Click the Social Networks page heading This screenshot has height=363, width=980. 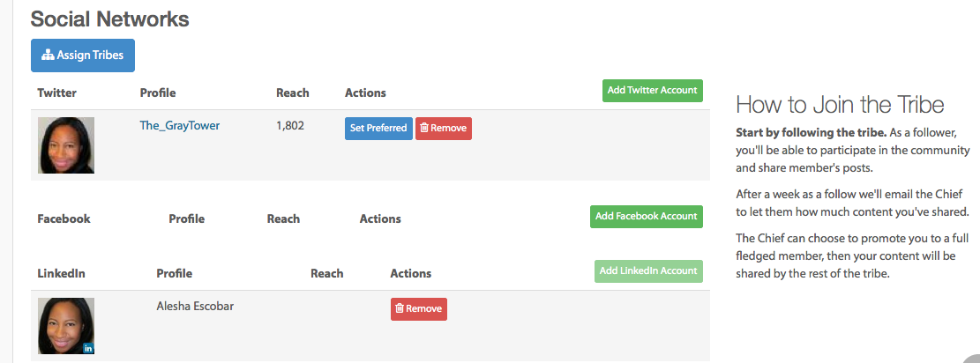coord(110,19)
